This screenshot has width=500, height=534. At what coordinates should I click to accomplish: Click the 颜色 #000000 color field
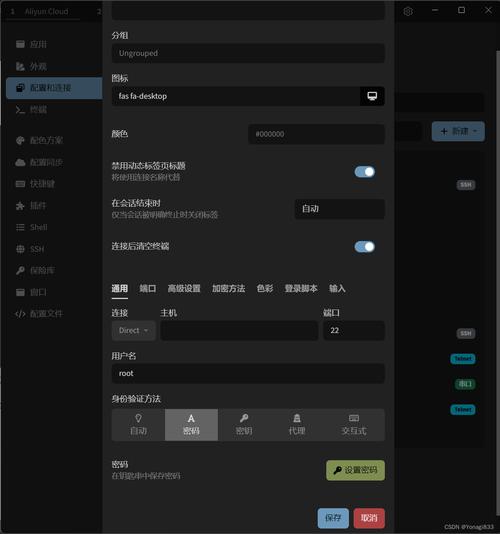coord(317,134)
